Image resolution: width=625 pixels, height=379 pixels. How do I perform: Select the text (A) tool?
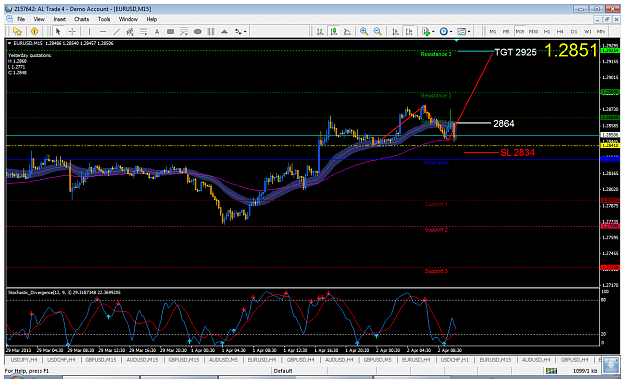click(157, 31)
